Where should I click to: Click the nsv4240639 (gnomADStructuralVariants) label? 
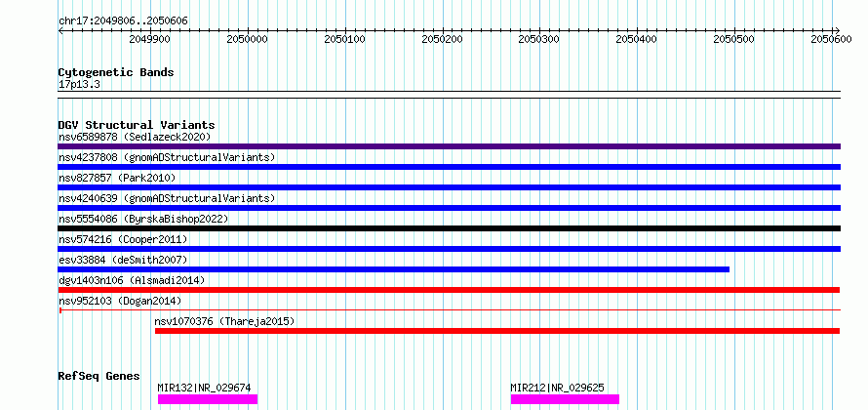(167, 198)
